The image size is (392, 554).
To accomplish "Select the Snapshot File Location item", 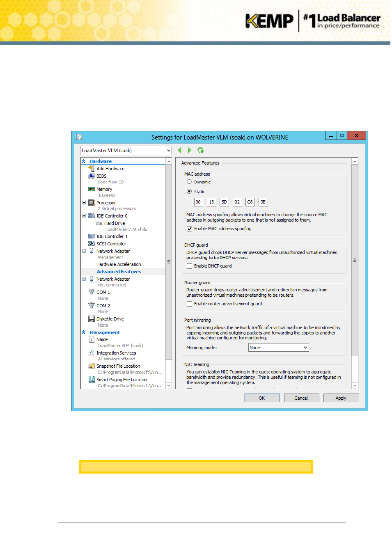I will [118, 366].
